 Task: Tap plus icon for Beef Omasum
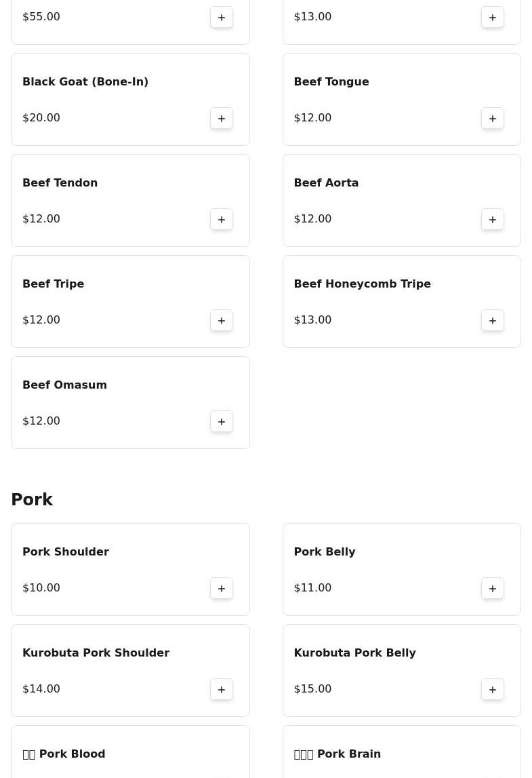[222, 421]
